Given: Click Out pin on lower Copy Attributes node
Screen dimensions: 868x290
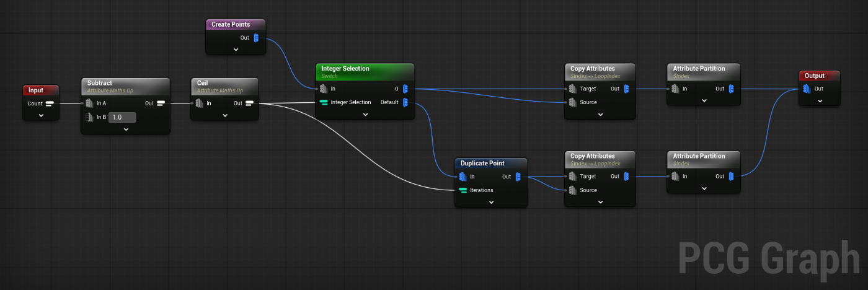Looking at the screenshot, I should tap(627, 177).
